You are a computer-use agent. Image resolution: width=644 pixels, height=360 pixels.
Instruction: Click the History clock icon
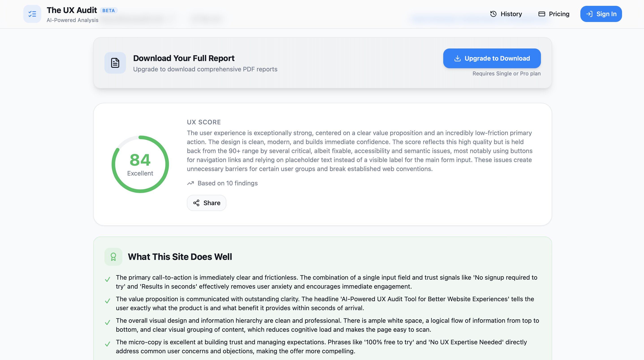click(x=493, y=14)
